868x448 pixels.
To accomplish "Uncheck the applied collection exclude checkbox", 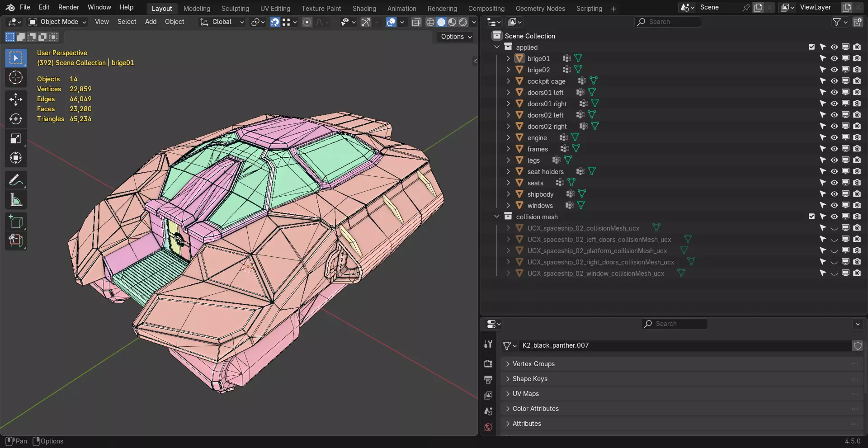I will [811, 47].
